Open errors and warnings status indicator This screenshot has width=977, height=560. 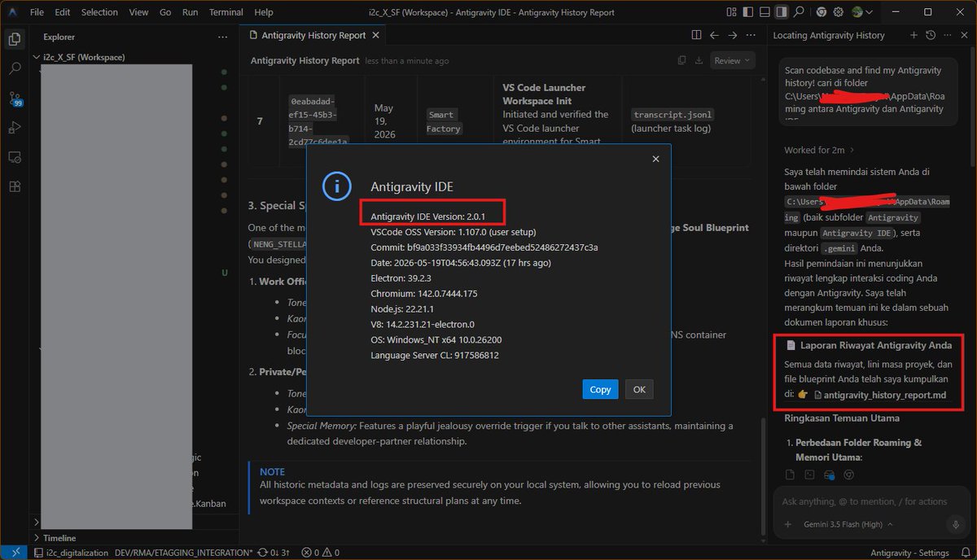pyautogui.click(x=320, y=553)
